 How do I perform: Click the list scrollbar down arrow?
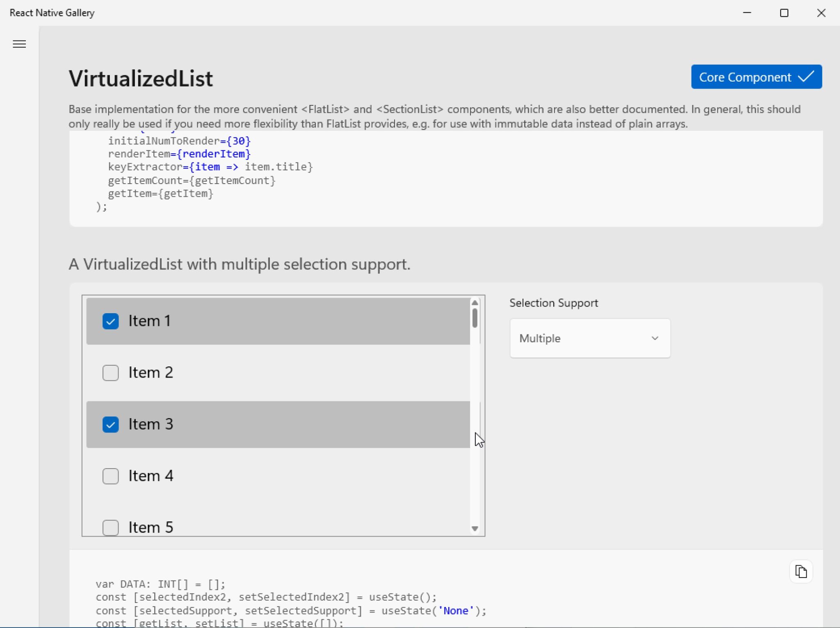tap(475, 529)
